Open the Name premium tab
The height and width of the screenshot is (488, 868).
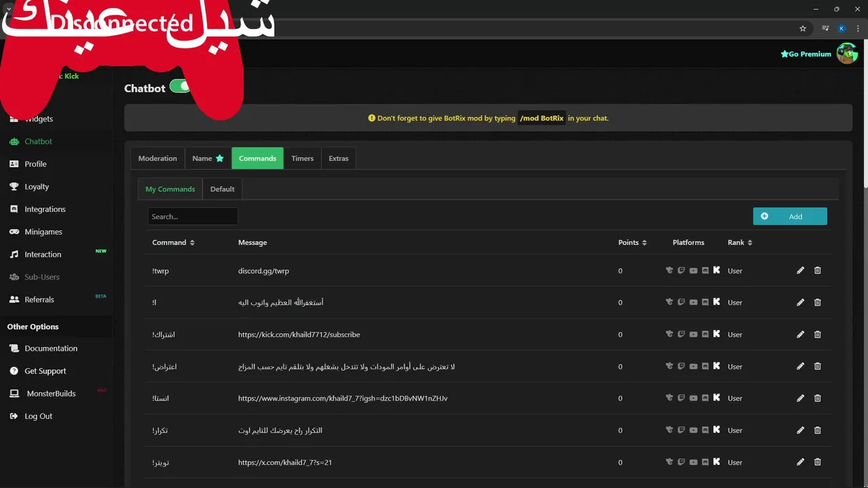[x=208, y=158]
